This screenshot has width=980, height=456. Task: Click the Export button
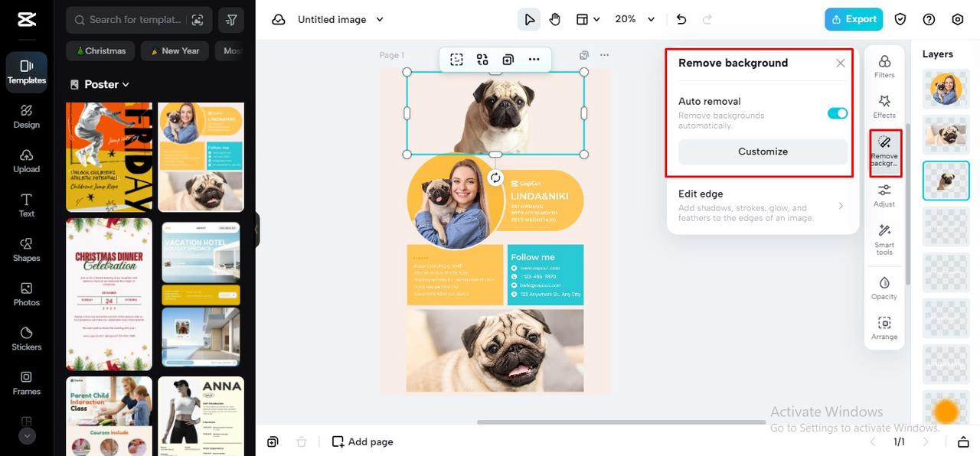[854, 19]
